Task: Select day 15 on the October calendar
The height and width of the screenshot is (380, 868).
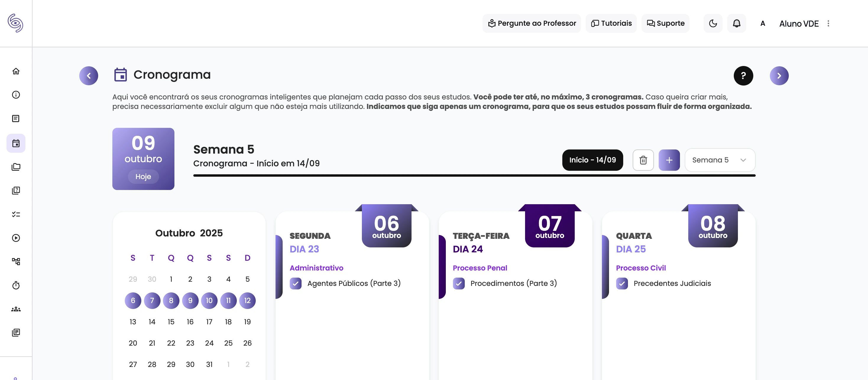Action: [x=171, y=322]
